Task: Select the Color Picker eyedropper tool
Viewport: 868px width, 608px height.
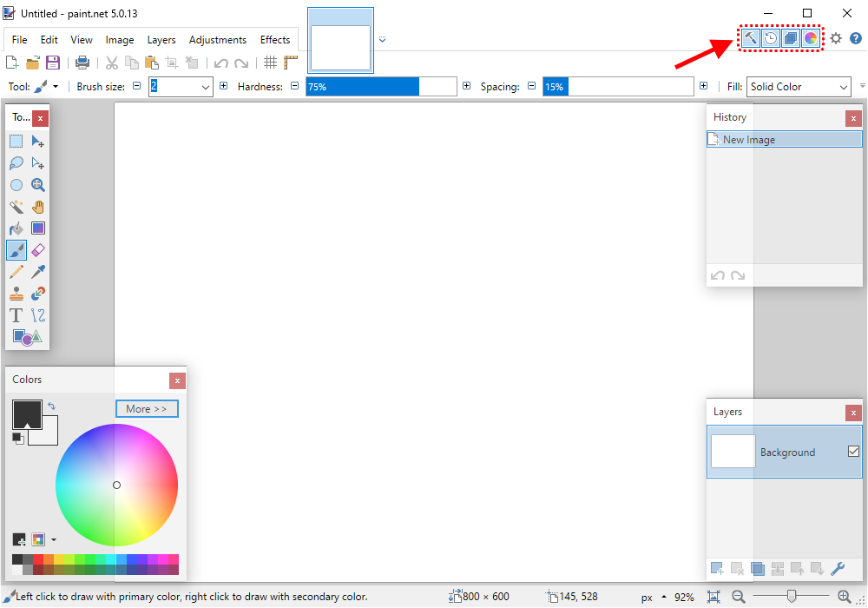Action: [x=37, y=272]
